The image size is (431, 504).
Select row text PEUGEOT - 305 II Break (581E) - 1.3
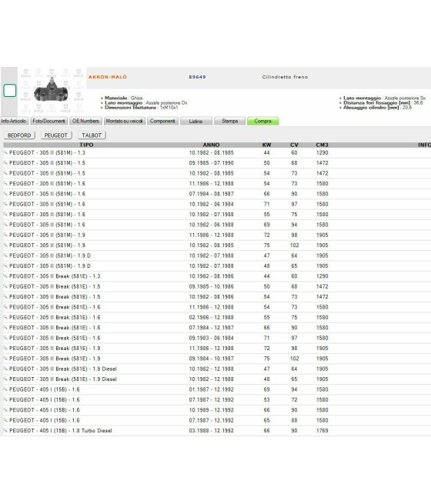tap(55, 276)
